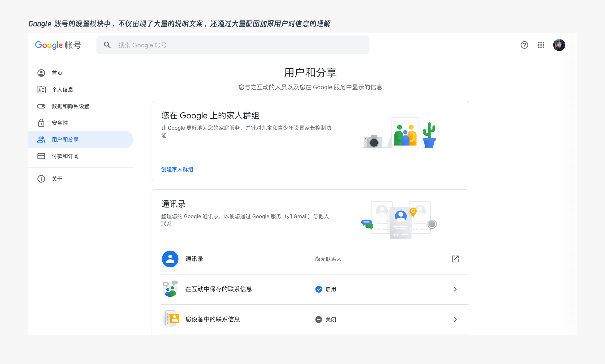Expand 您设备中的联系信息 chevron arrow
605x364 pixels.
pos(455,320)
